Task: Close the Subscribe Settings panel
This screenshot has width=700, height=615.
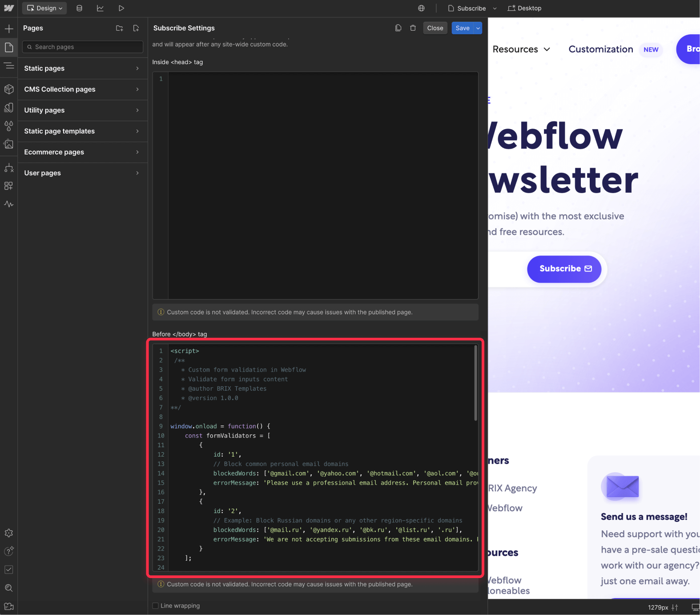Action: [x=435, y=28]
